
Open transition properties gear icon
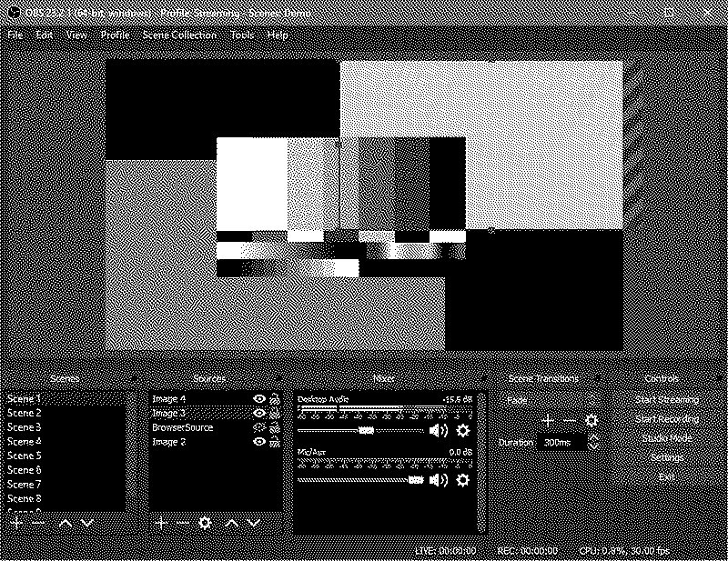(x=591, y=420)
